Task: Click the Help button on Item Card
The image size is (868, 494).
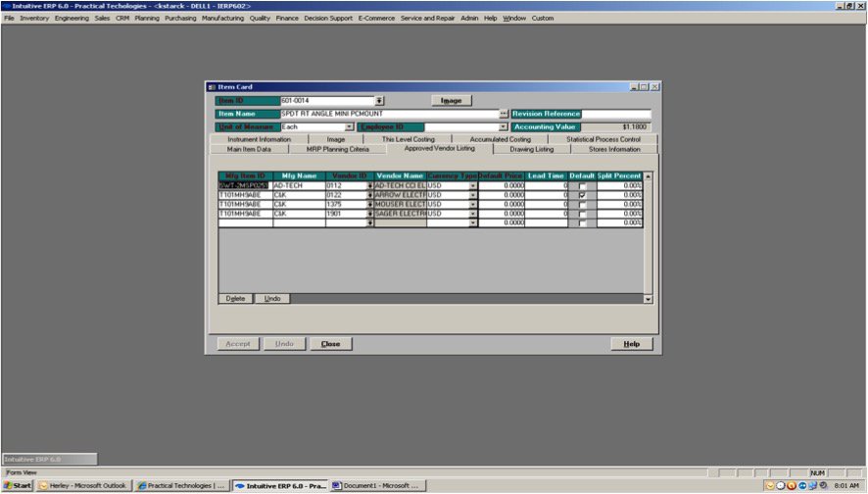Action: pos(632,344)
